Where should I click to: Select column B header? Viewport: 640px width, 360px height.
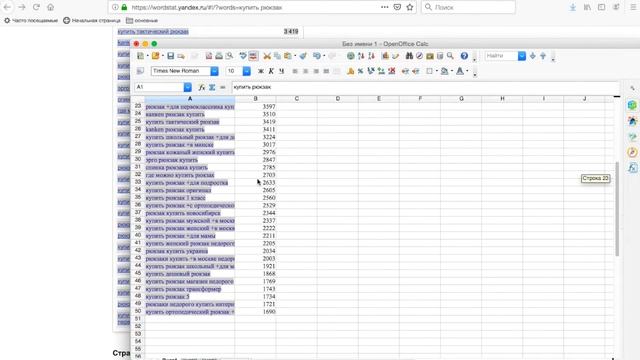tap(256, 99)
